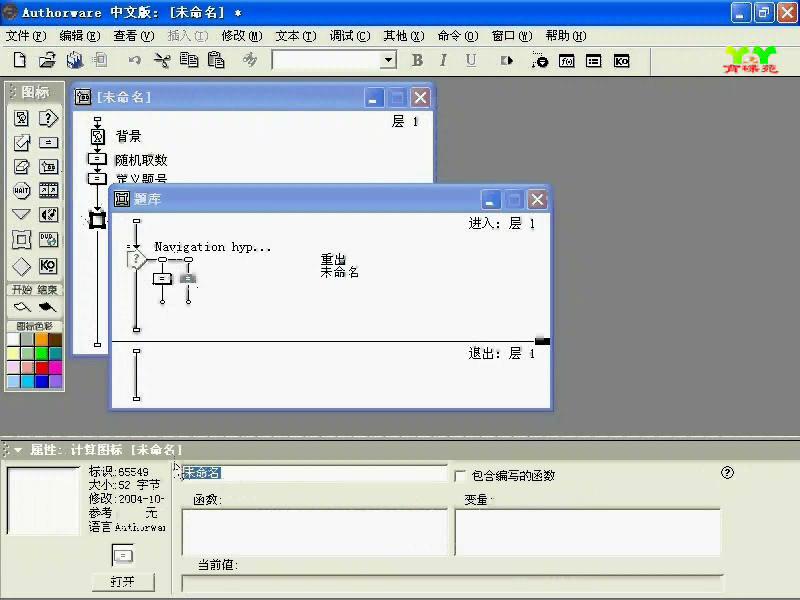The image size is (800, 600).
Task: Collapse the 属性 properties panel triangle
Action: (18, 450)
